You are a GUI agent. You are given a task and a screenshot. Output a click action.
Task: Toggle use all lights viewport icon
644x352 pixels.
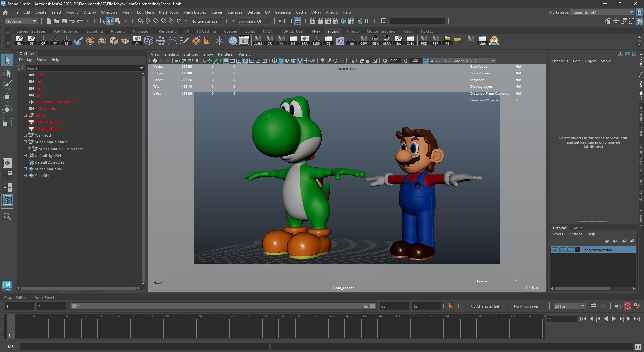tap(307, 61)
